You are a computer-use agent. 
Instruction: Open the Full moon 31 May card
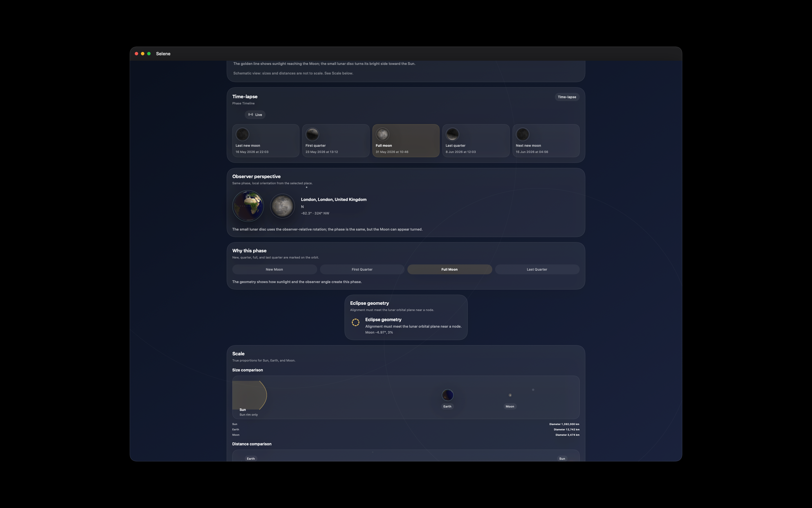click(x=406, y=141)
